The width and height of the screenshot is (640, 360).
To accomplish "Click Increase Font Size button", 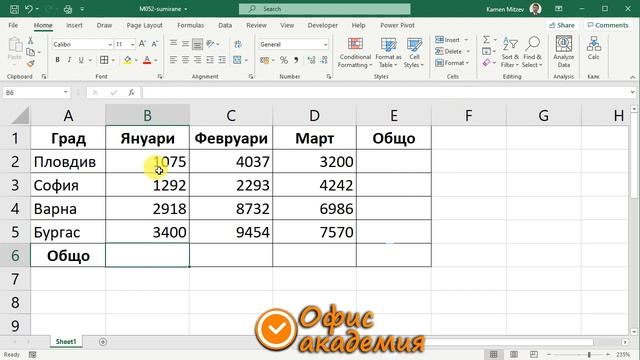I will [142, 44].
